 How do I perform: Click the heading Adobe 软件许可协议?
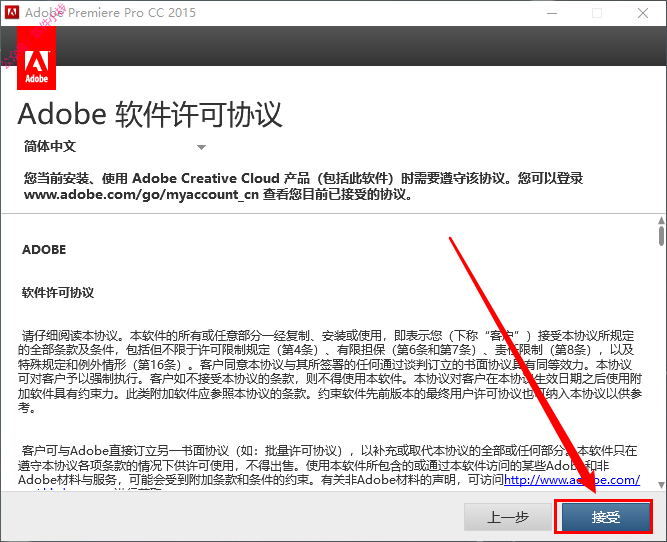coord(150,114)
